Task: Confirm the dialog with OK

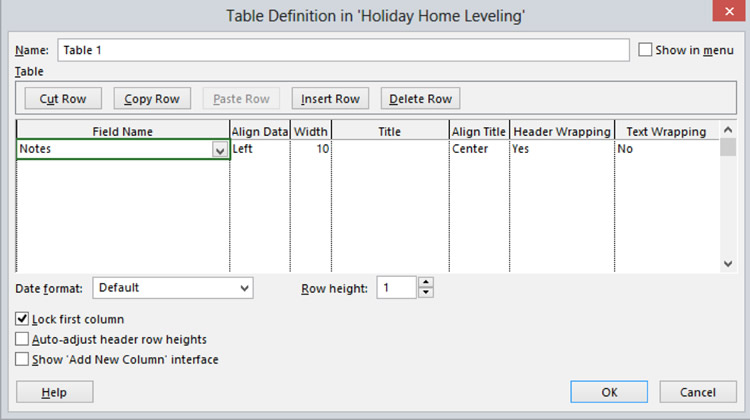Action: point(609,392)
